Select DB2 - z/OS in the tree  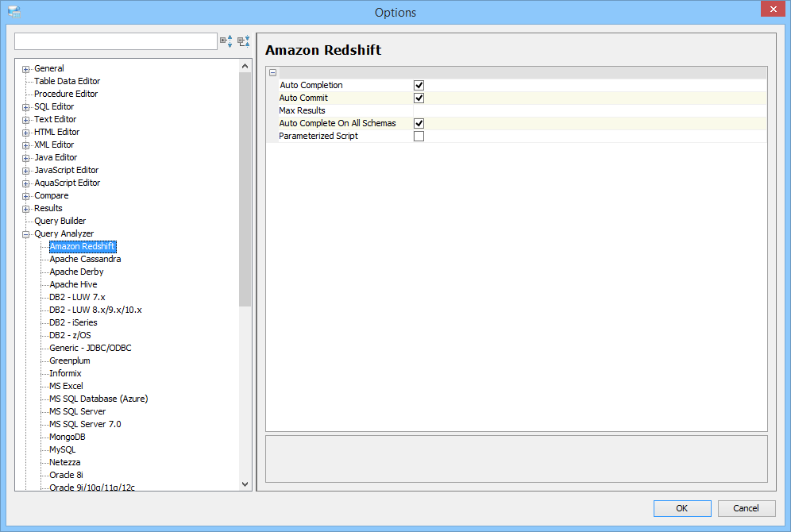(70, 335)
